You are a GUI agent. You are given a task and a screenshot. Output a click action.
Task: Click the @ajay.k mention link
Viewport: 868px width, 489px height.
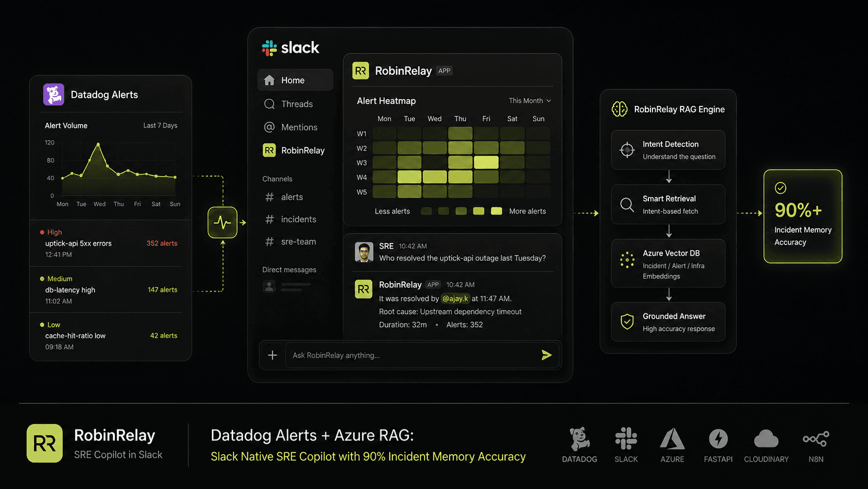(455, 298)
